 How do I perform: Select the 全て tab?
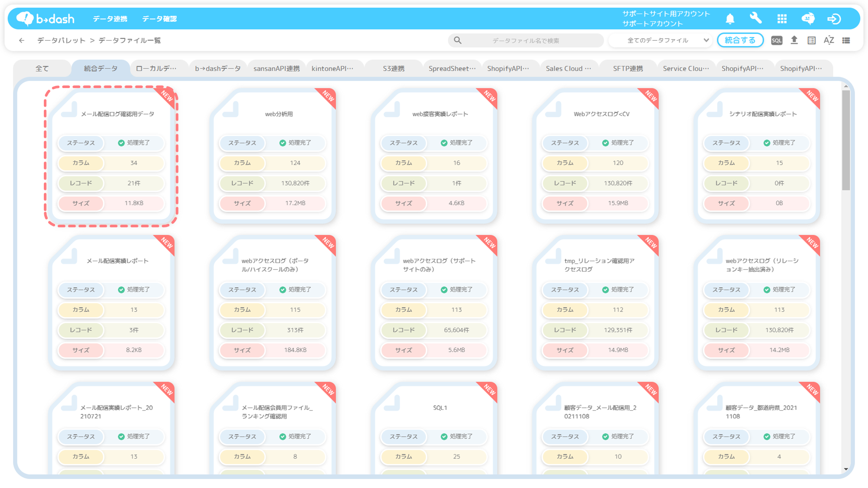(42, 69)
